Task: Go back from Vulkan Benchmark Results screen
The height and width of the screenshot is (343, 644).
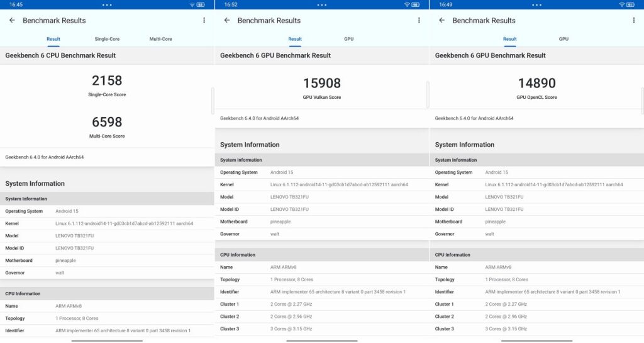Action: [x=226, y=20]
